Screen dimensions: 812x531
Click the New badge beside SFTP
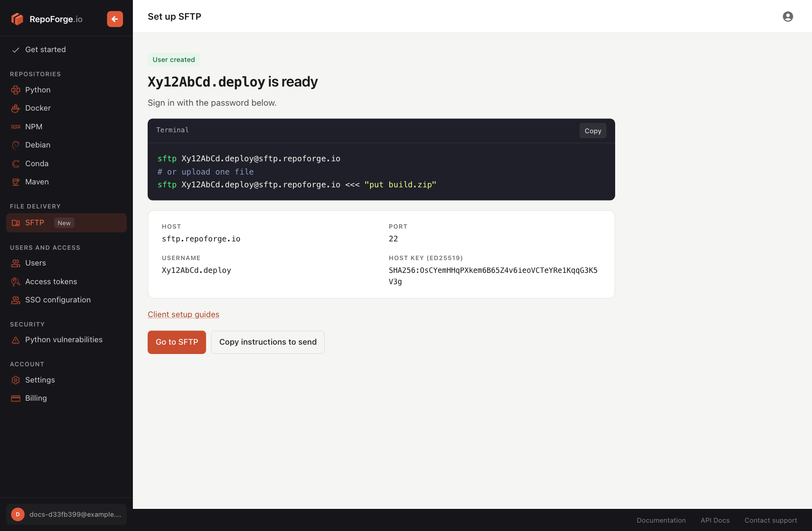click(x=64, y=223)
